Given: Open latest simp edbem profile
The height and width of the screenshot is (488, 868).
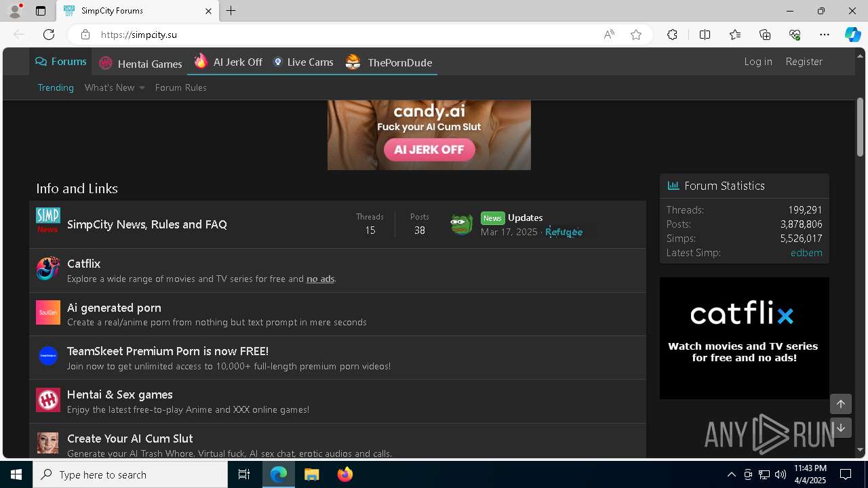Looking at the screenshot, I should pos(806,252).
